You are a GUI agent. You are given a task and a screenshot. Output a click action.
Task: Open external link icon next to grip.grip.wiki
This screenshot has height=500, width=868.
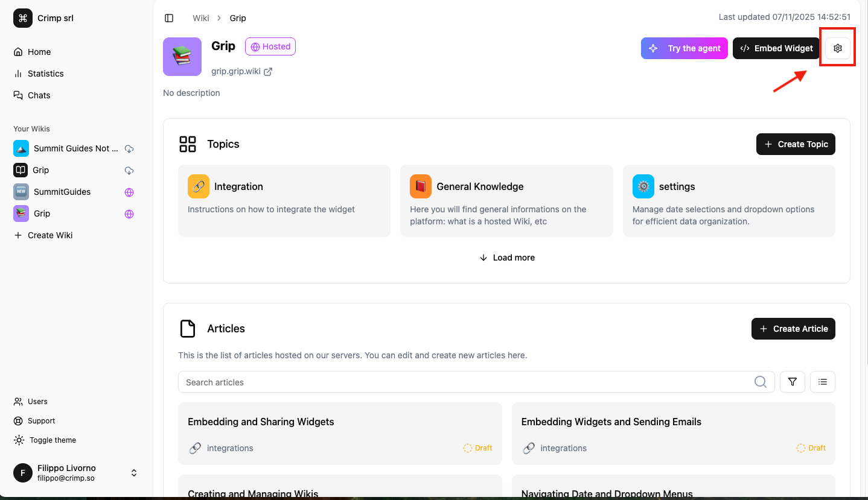[268, 71]
